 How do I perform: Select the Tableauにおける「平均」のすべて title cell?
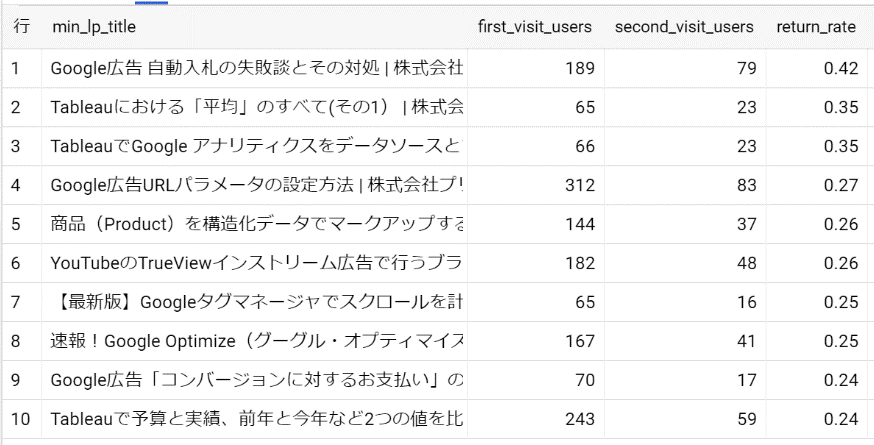[x=256, y=107]
